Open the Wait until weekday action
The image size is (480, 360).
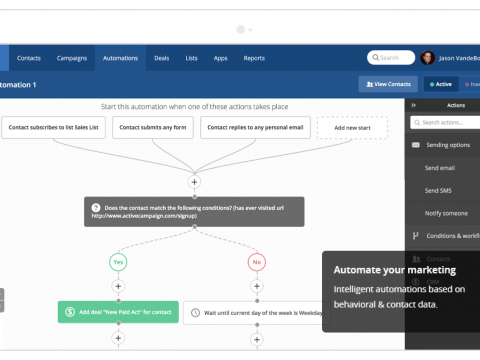click(257, 313)
